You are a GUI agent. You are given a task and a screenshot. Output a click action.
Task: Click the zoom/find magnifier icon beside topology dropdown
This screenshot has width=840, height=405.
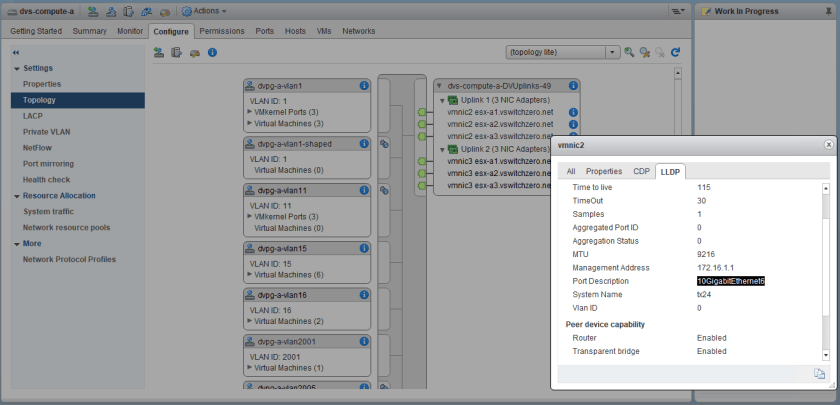tap(629, 52)
